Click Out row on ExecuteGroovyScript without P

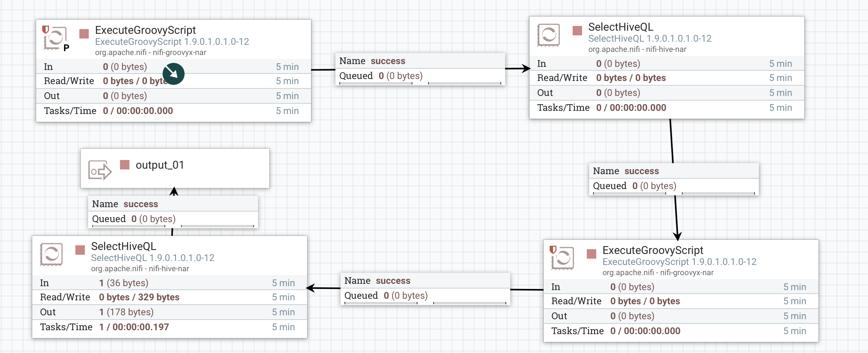681,316
